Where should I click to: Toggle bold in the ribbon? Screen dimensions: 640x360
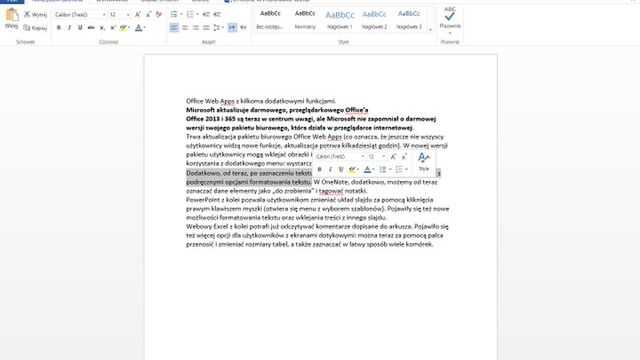click(x=59, y=28)
